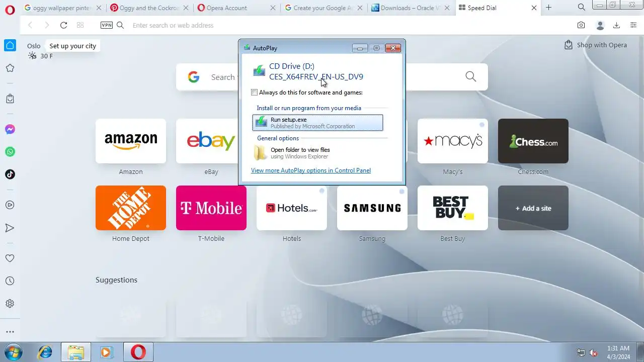
Task: Open Shop with Opera
Action: coord(596,45)
